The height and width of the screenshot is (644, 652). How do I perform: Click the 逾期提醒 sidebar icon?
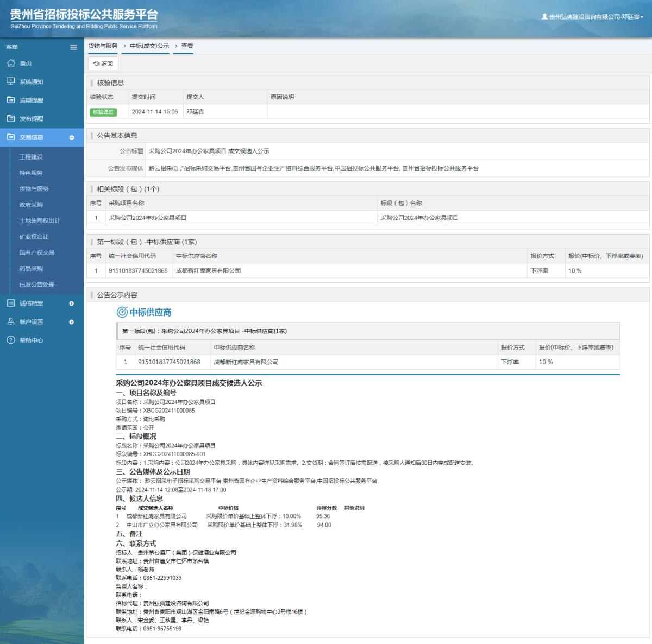tap(11, 100)
